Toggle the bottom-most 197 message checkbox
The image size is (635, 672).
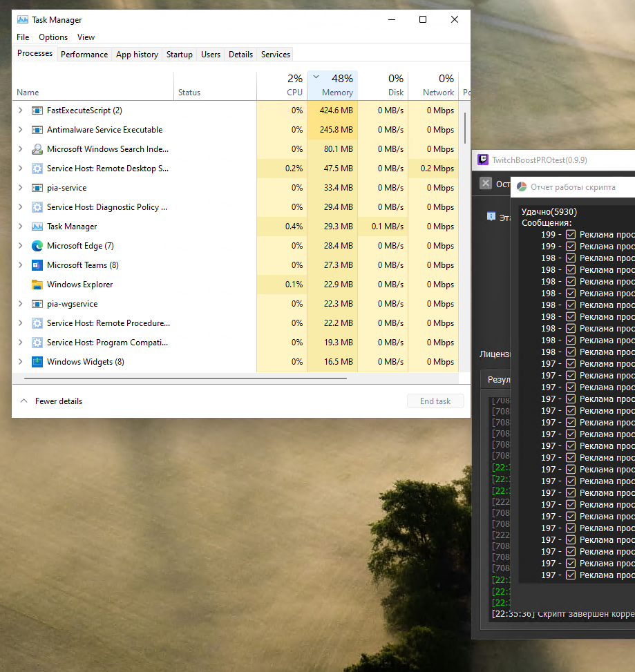pos(571,575)
